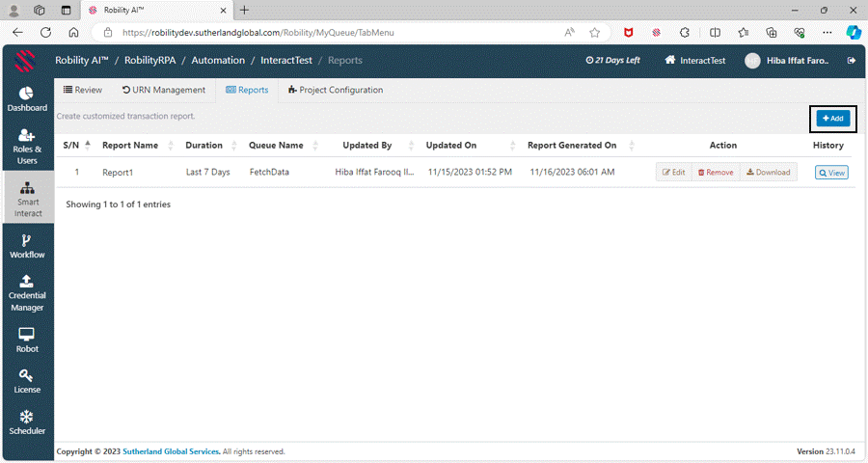
Task: Open the URN Management tab
Action: coord(164,90)
